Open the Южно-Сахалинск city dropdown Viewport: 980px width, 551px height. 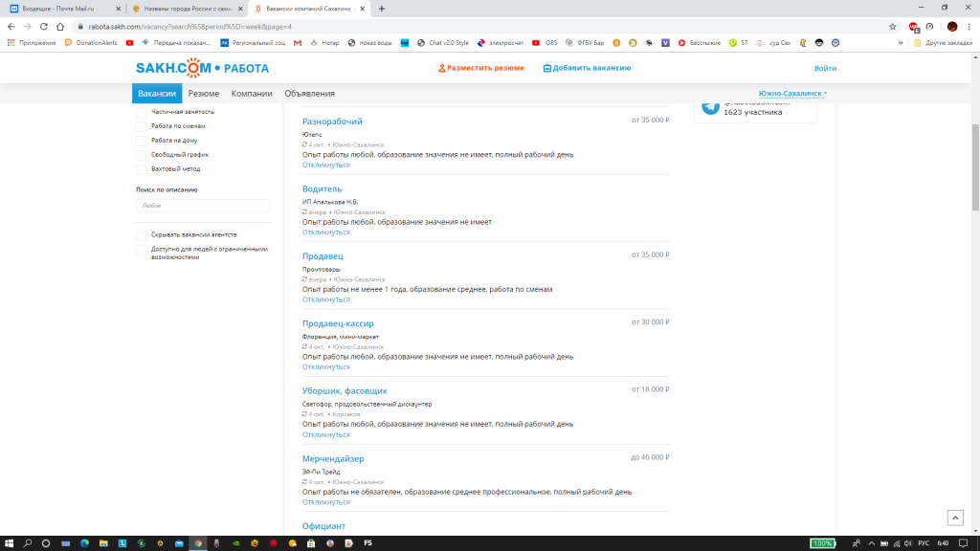point(792,94)
